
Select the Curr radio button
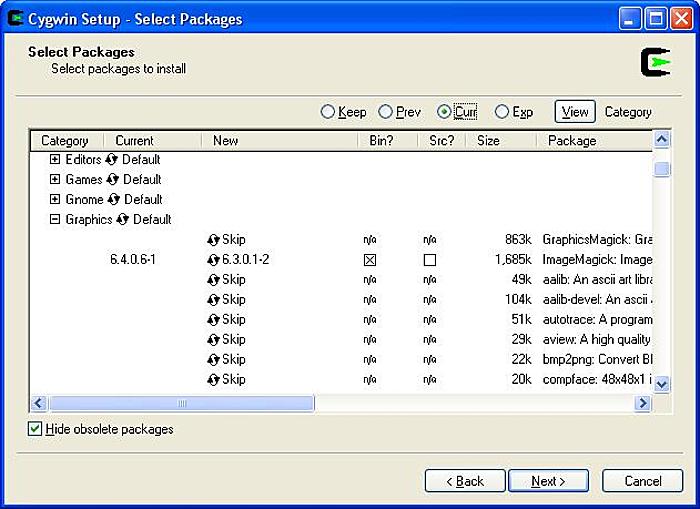444,112
